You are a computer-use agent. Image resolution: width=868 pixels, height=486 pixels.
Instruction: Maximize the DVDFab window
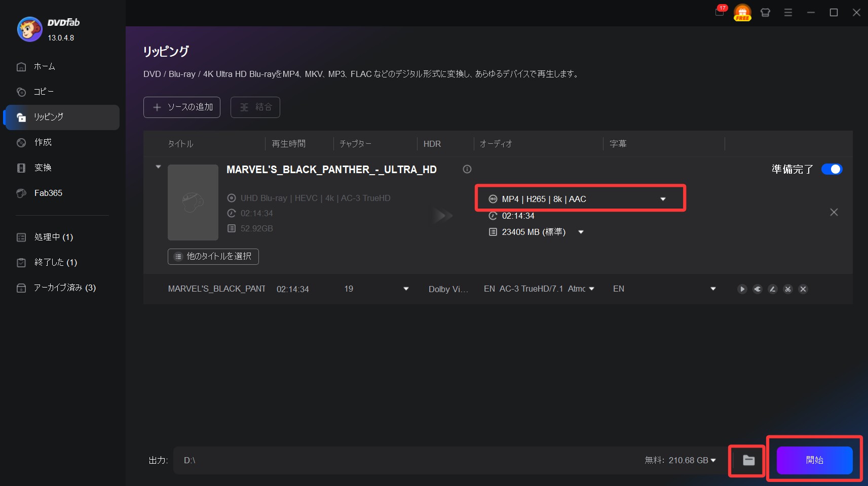point(834,13)
